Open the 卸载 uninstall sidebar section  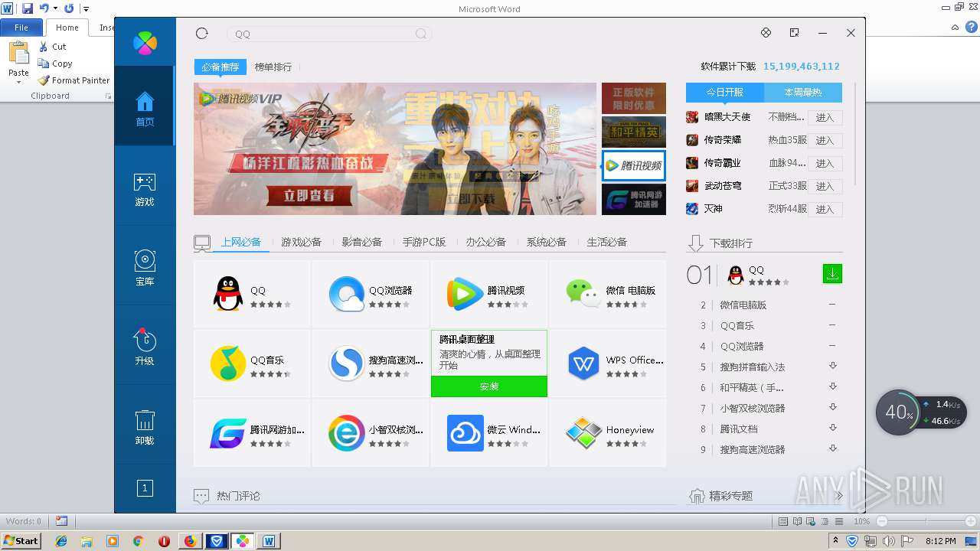145,427
